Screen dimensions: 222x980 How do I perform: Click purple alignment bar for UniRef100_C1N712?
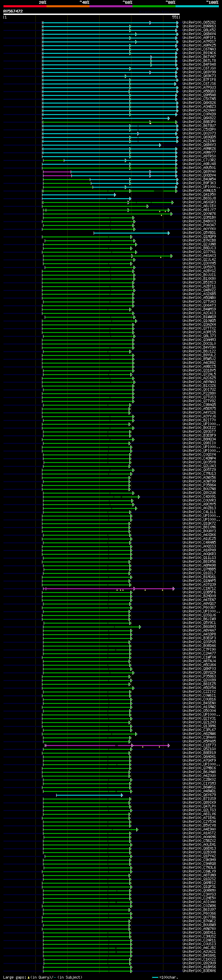pos(109,589)
